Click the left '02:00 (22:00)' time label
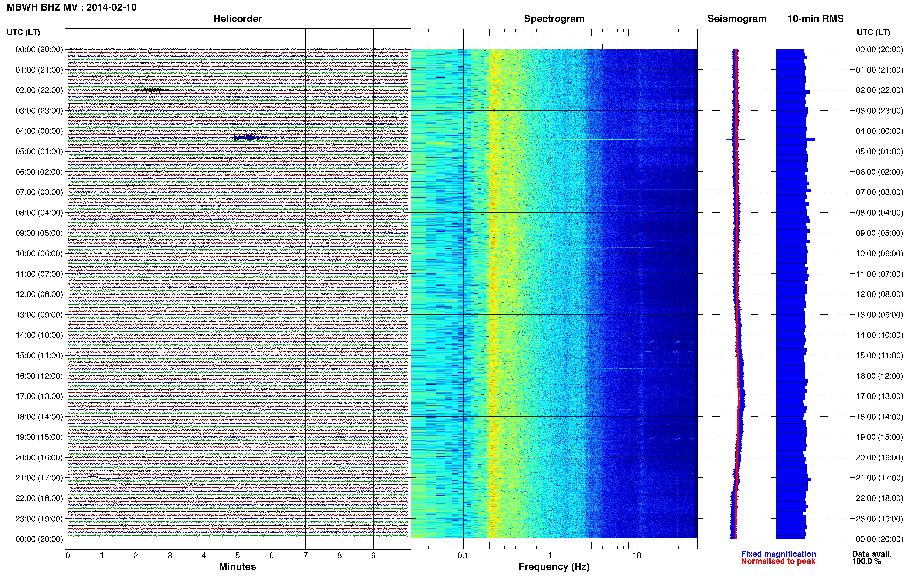This screenshot has height=578, width=924. 39,90
